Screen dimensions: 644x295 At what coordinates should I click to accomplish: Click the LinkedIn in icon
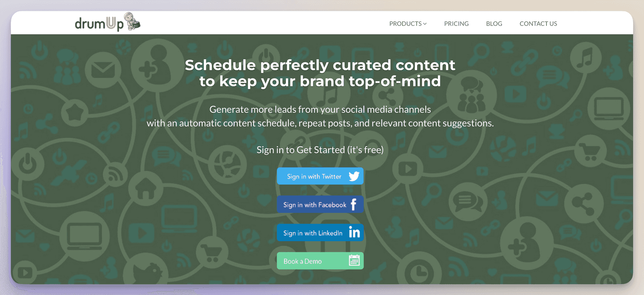pos(354,233)
